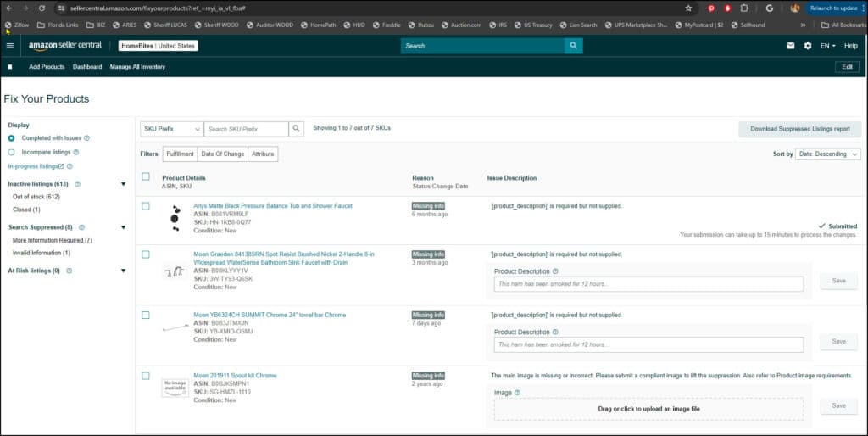Bookmark this page with the star icon
Viewport: 868px width, 436px height.
pyautogui.click(x=688, y=8)
